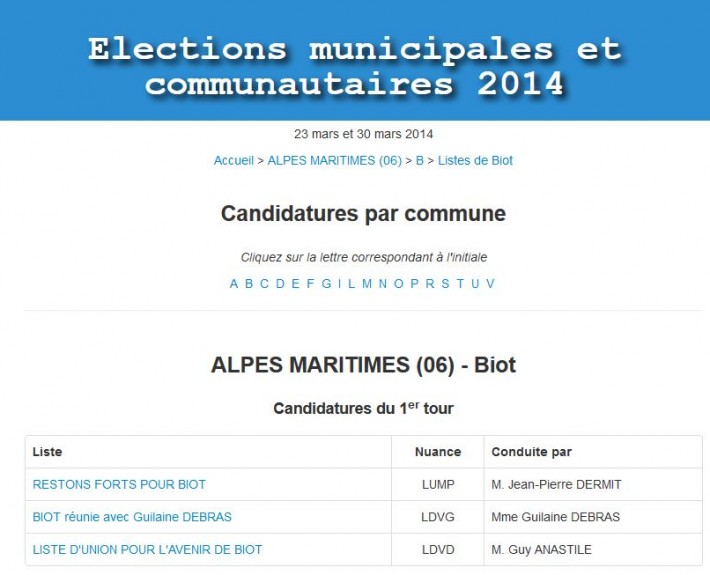Open BIOT réunie avec Guilaine DEBRAS list
Screen dimensions: 710x575
coord(132,517)
